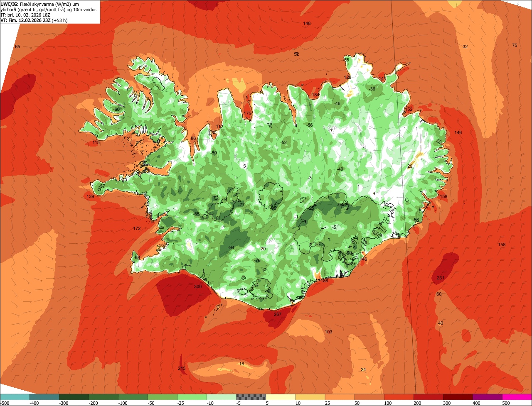Click the value 86 on the map
Viewport: 532px width, 406px height.
[193, 138]
